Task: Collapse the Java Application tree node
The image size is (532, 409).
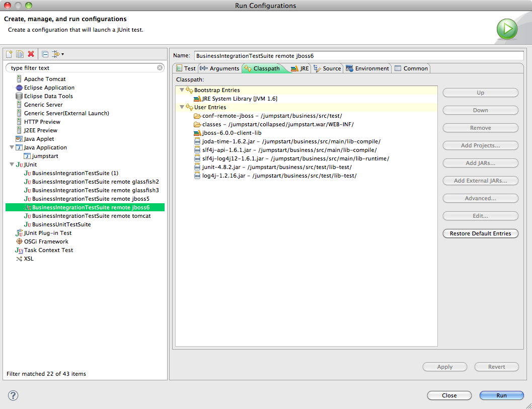Action: point(12,147)
